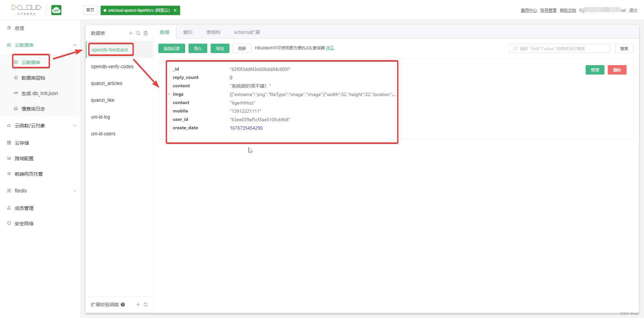
Task: Click the green 管理 button
Action: (595, 70)
